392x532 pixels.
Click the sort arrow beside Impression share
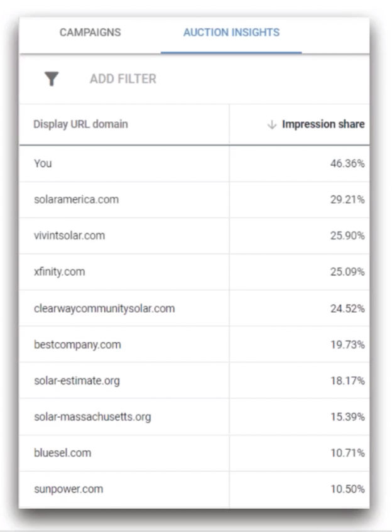coord(272,124)
